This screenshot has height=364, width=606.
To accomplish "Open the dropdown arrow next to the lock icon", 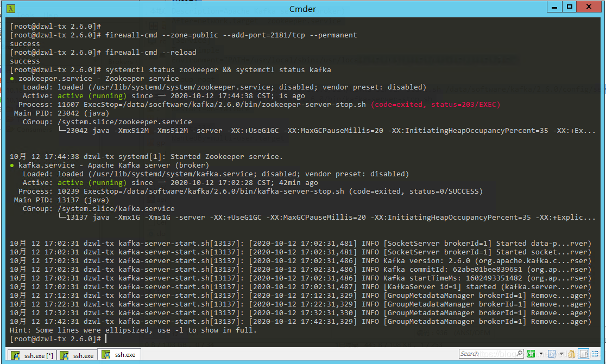I will 561,354.
